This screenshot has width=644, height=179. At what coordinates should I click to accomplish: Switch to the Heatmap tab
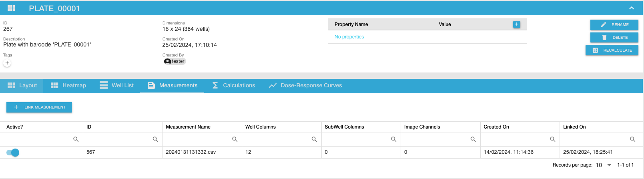pyautogui.click(x=68, y=85)
